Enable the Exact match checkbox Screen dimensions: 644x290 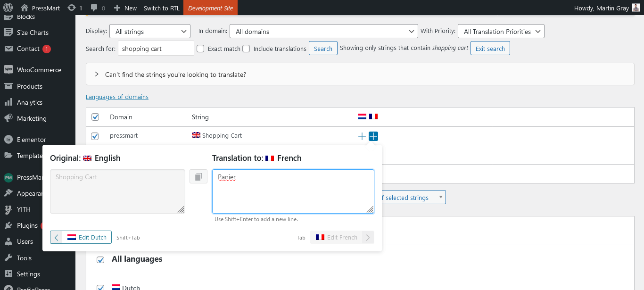pyautogui.click(x=200, y=49)
